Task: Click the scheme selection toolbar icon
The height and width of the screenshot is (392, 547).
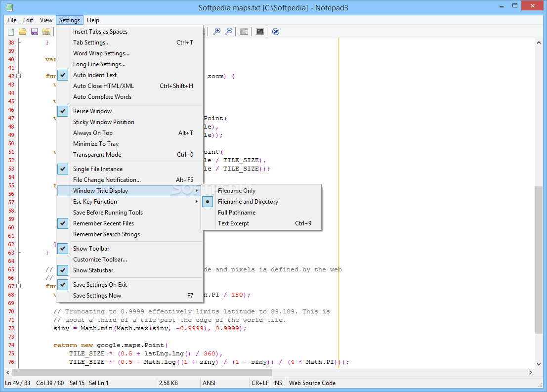Action: coord(244,32)
